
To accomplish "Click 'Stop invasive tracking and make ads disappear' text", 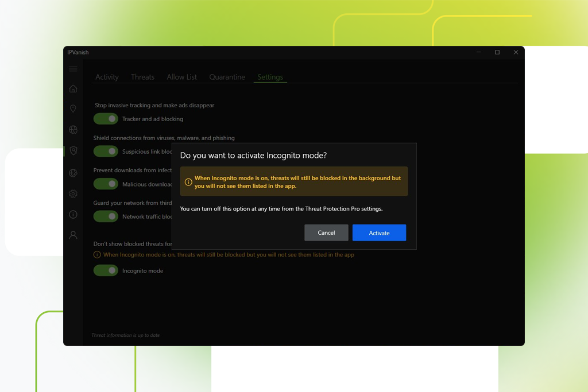I will click(x=154, y=105).
